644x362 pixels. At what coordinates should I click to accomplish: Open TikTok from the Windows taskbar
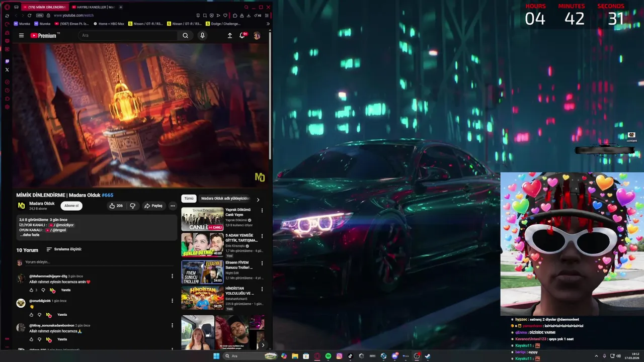(x=350, y=356)
